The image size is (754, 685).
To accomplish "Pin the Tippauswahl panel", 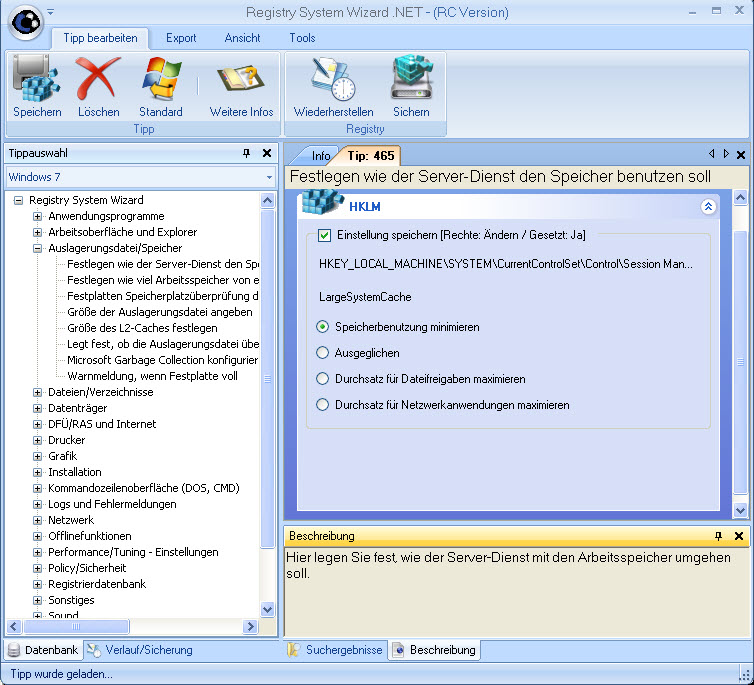I will (247, 153).
